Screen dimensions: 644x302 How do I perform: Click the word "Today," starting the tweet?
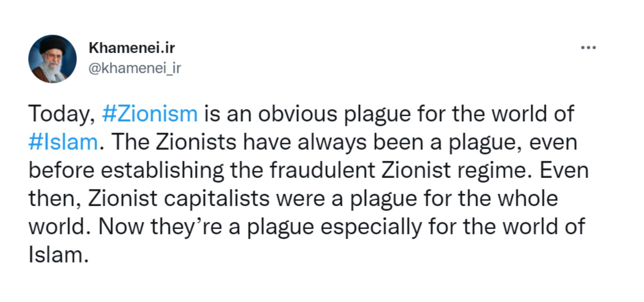pyautogui.click(x=62, y=114)
